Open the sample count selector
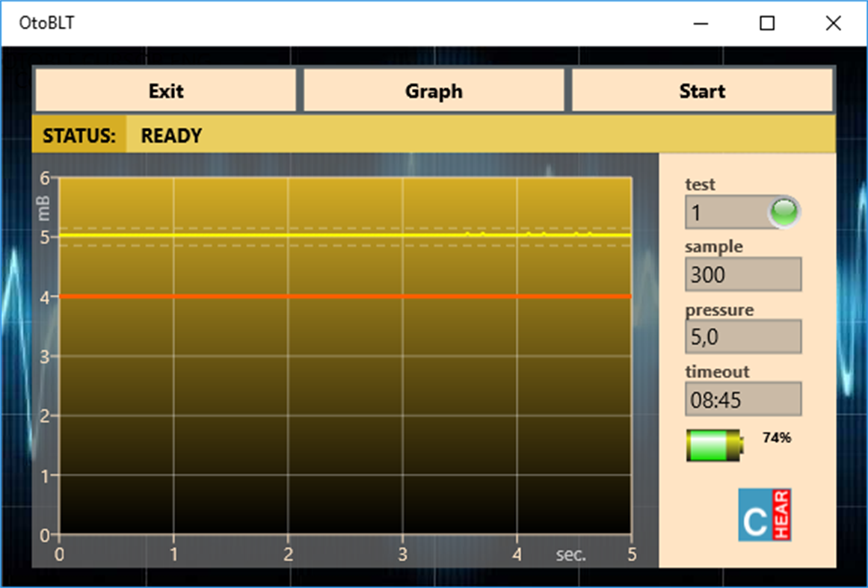 point(743,274)
